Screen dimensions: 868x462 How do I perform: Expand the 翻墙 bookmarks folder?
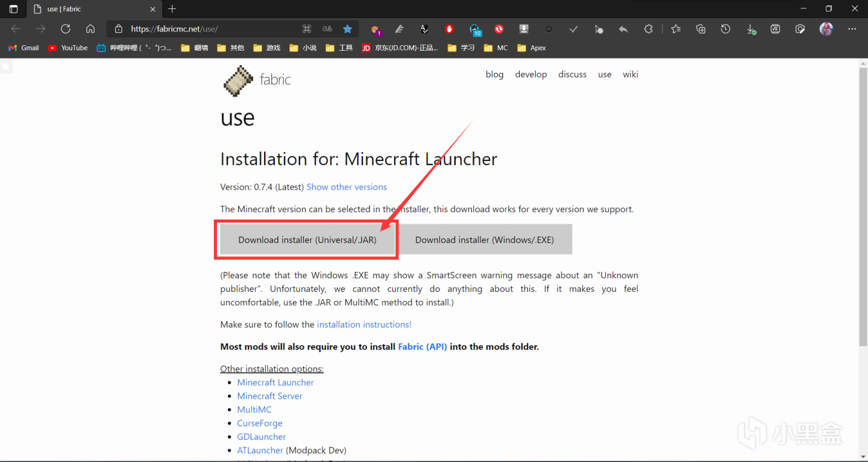[194, 48]
